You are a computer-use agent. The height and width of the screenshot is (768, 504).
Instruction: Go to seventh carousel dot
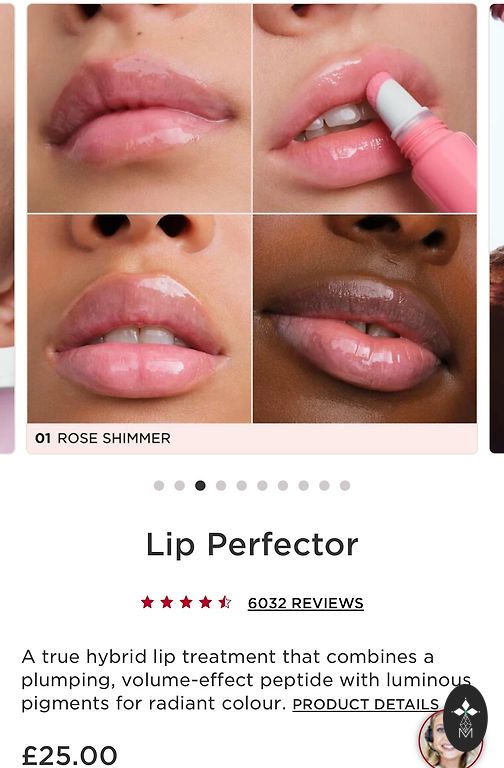[283, 485]
